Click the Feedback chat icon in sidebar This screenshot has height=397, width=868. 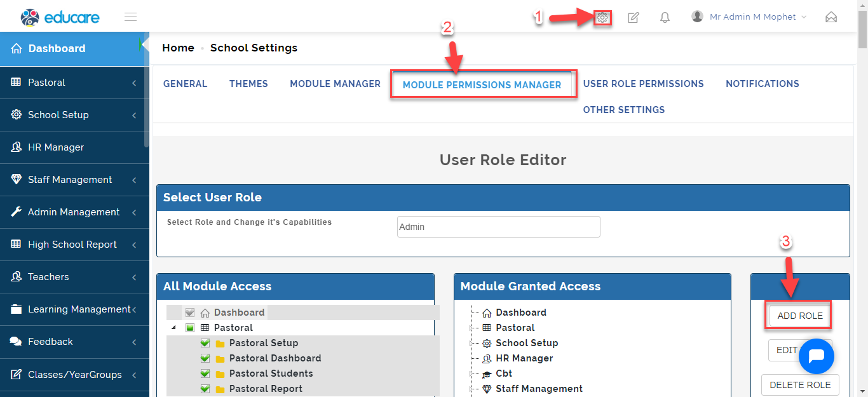(x=16, y=342)
